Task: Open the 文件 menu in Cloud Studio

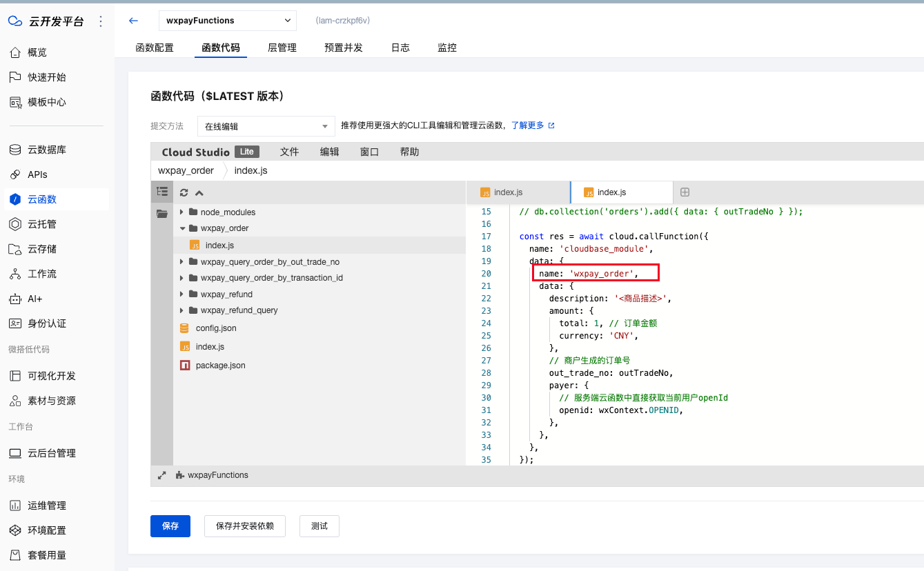Action: click(x=289, y=152)
